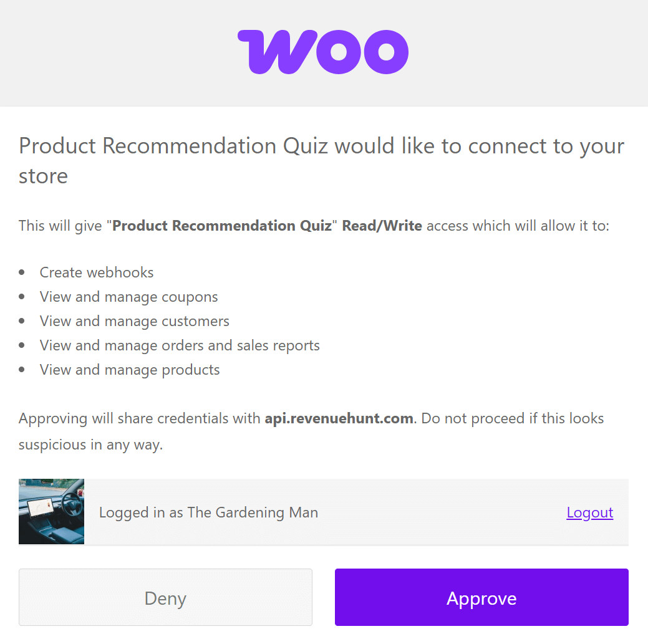Deny the connection request
The height and width of the screenshot is (644, 648).
(x=165, y=597)
